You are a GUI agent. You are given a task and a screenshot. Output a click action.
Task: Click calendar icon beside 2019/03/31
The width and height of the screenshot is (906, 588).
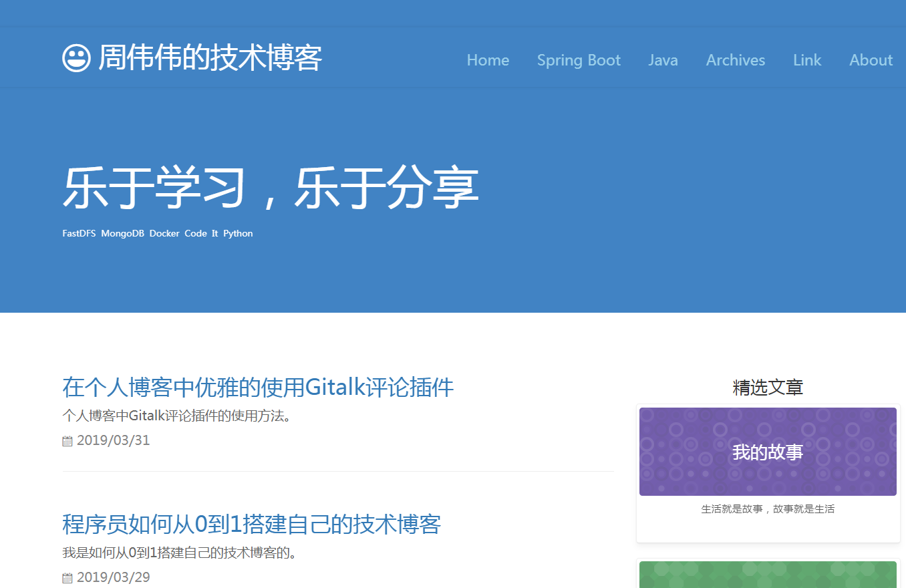point(67,441)
